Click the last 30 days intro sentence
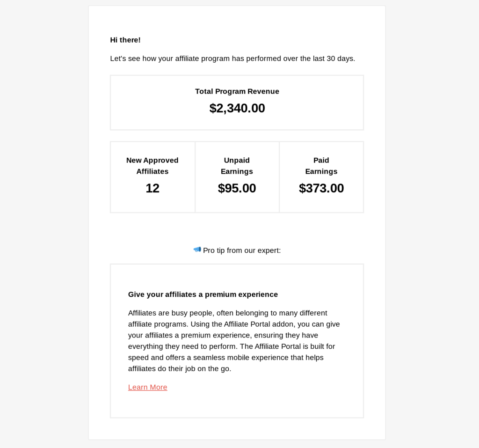 [x=232, y=59]
